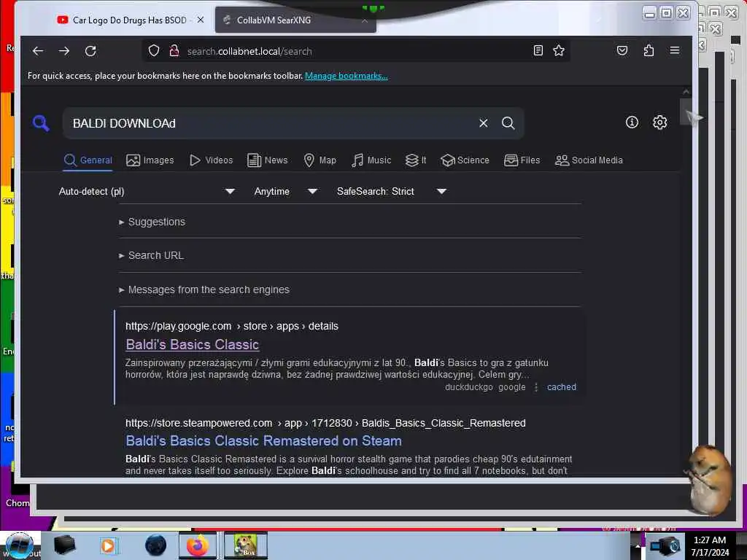The height and width of the screenshot is (560, 747).
Task: Open the cached link of first result
Action: [x=561, y=387]
